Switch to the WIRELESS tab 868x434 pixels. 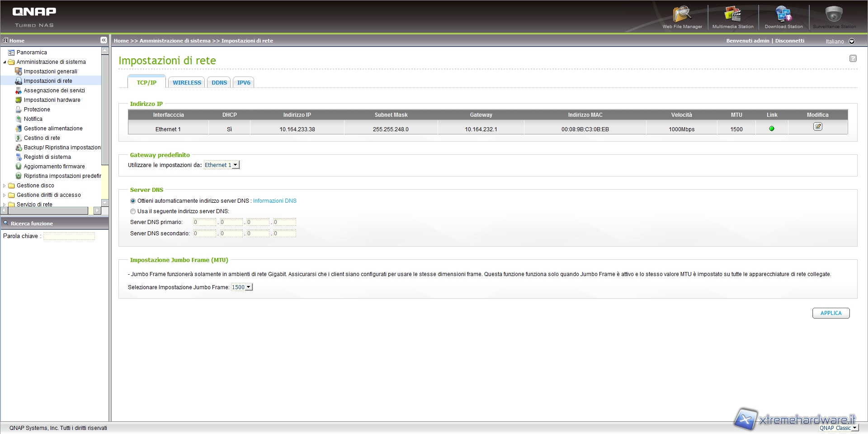tap(187, 83)
